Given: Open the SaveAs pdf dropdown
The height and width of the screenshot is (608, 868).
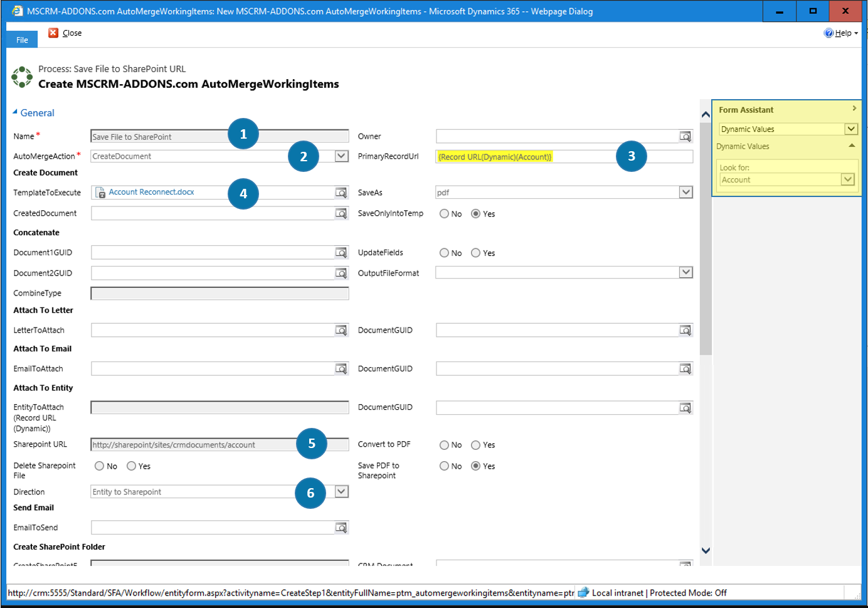Looking at the screenshot, I should [685, 192].
